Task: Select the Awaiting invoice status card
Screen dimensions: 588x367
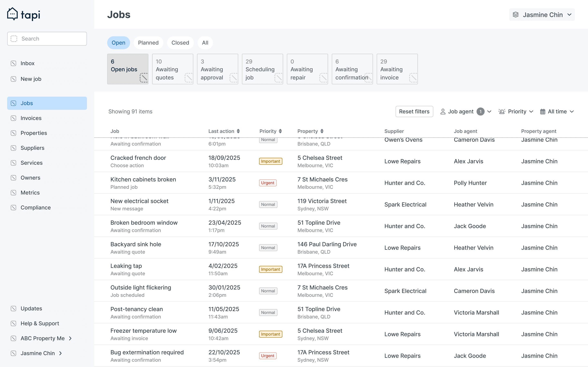Action: [x=397, y=69]
